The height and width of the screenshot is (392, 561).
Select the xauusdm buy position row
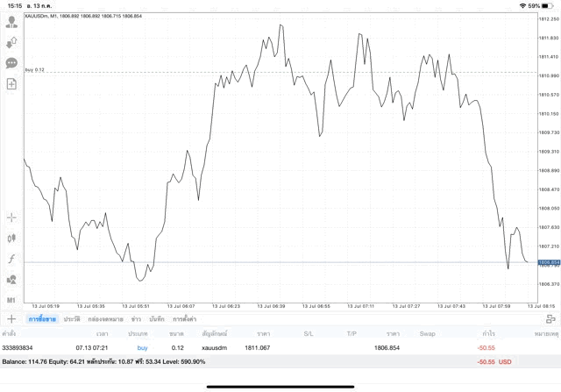pos(263,348)
